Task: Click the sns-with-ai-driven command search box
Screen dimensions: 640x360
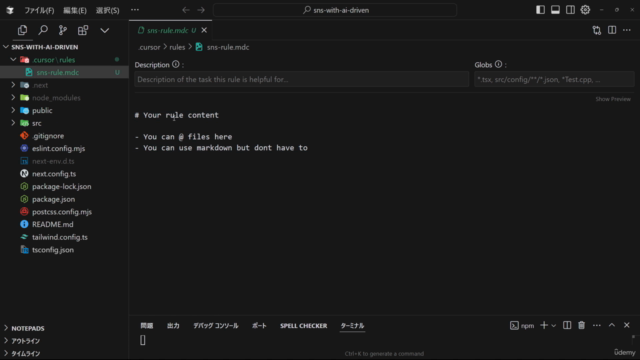Action: tap(335, 10)
